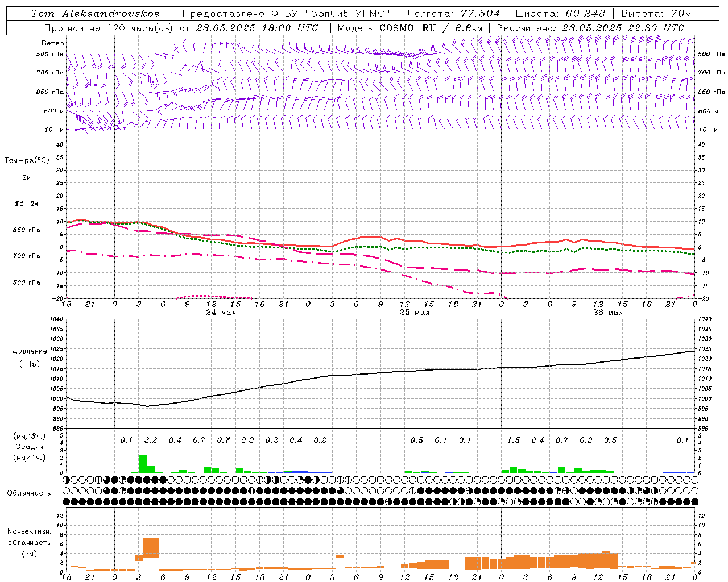
Task: Click the Осадки precipitation label
Action: point(29,447)
